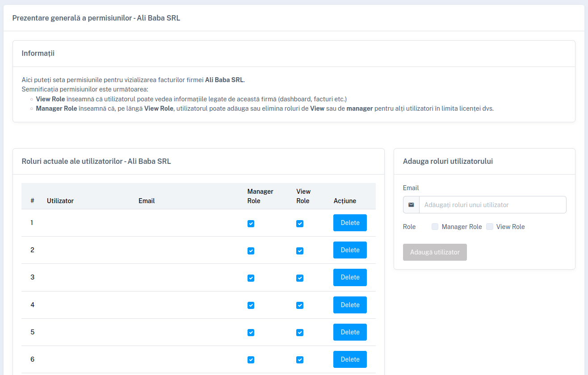The image size is (588, 375).
Task: Uncheck Manager Role for user 2
Action: tap(251, 251)
